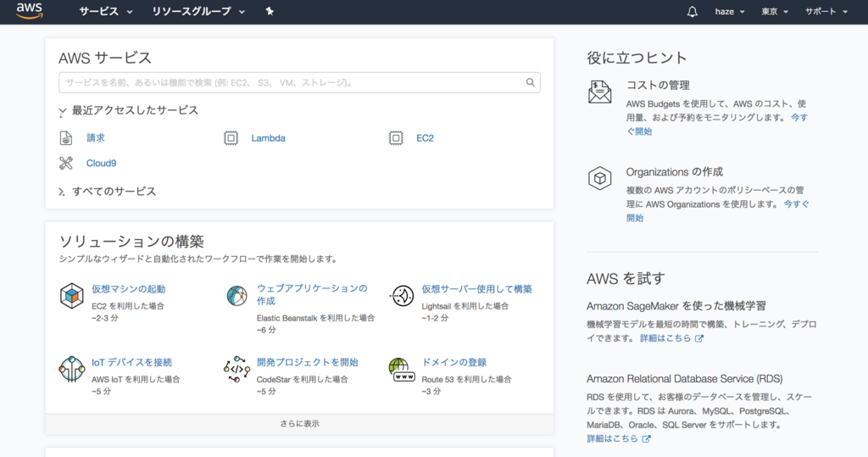Open the 仮想マシンの起動 link
Viewport: 868px width, 457px height.
129,288
